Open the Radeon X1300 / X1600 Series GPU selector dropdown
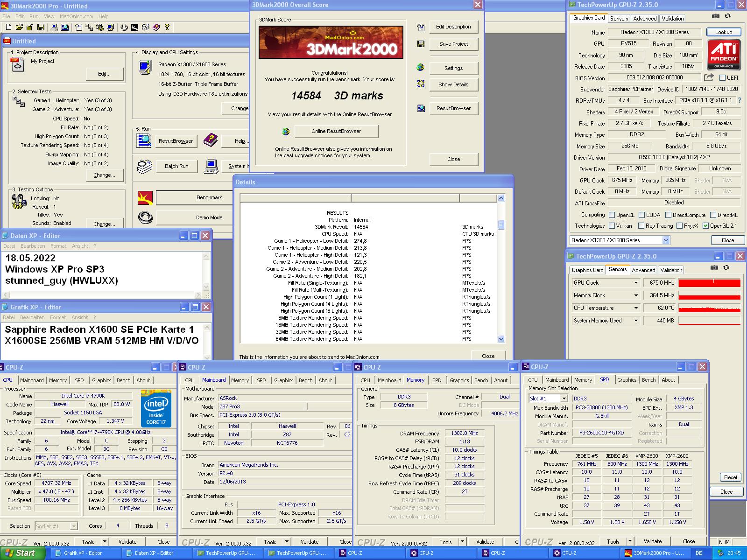 [666, 240]
